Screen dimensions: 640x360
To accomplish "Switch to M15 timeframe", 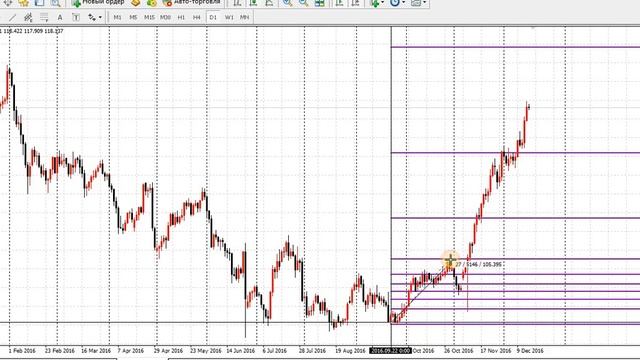I will 149,17.
